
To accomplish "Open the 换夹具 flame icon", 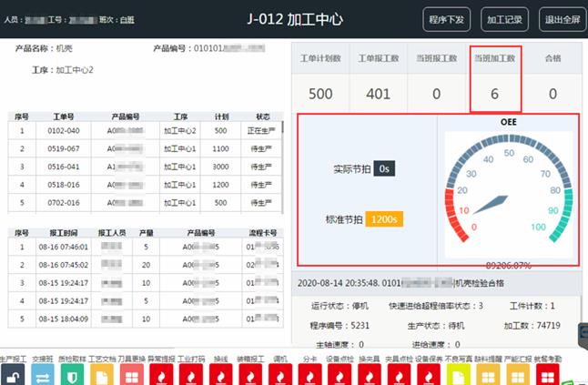I will point(370,375).
